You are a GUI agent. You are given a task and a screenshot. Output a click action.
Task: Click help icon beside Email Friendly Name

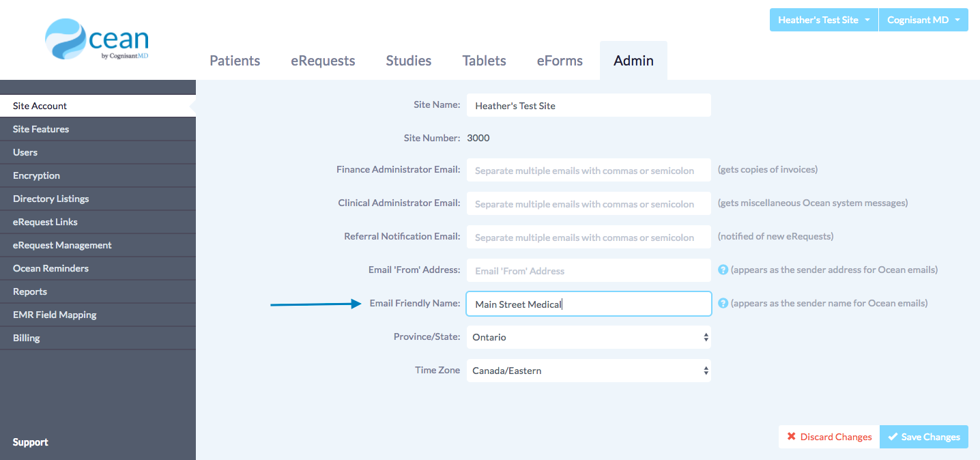pos(723,303)
